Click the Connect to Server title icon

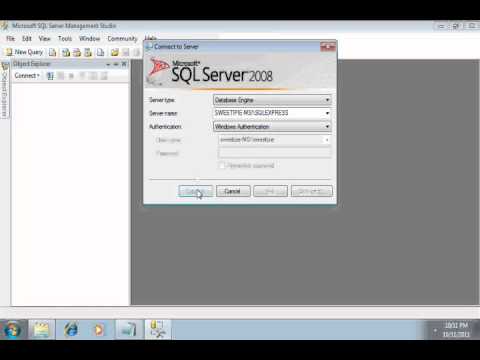click(x=149, y=47)
